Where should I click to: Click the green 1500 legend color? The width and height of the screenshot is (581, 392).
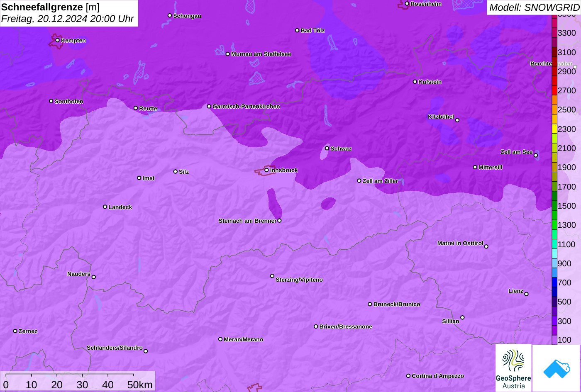(x=554, y=206)
